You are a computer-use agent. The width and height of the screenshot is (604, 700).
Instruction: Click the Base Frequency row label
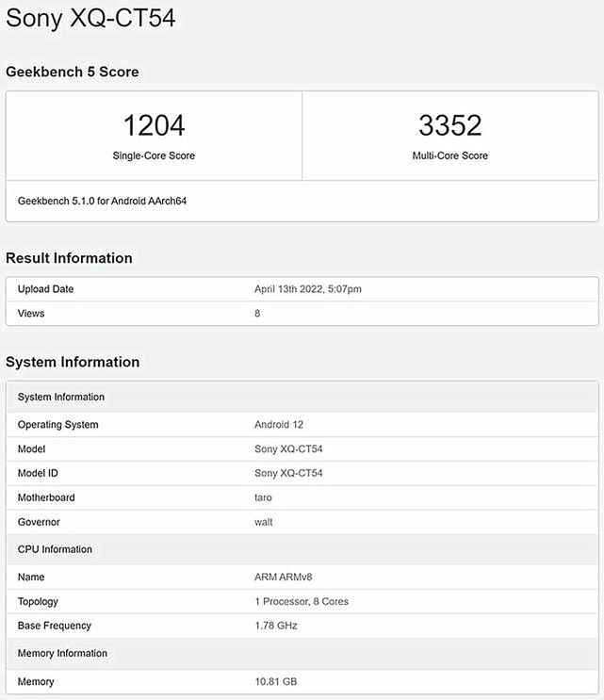(55, 626)
